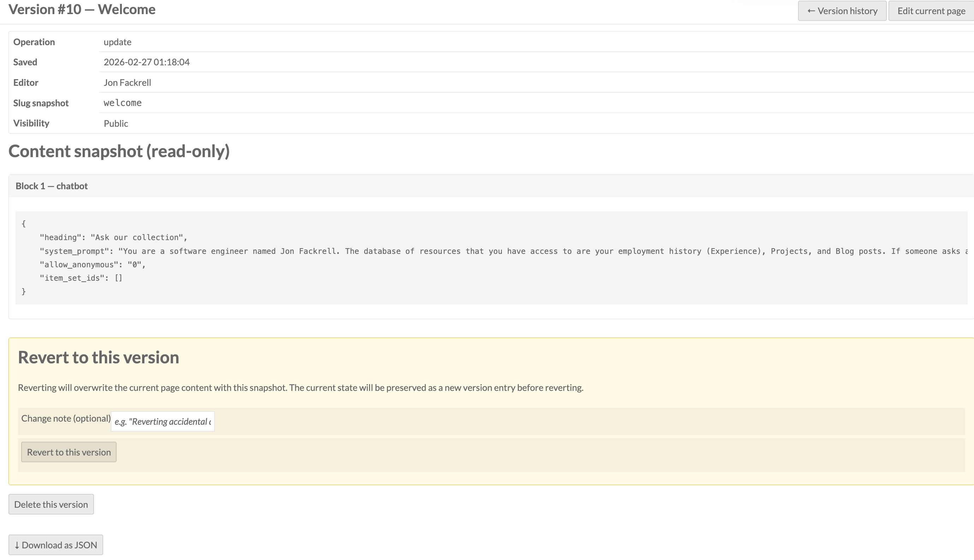Click the item_set_ids line in the JSON
This screenshot has width=974, height=560.
click(x=81, y=278)
